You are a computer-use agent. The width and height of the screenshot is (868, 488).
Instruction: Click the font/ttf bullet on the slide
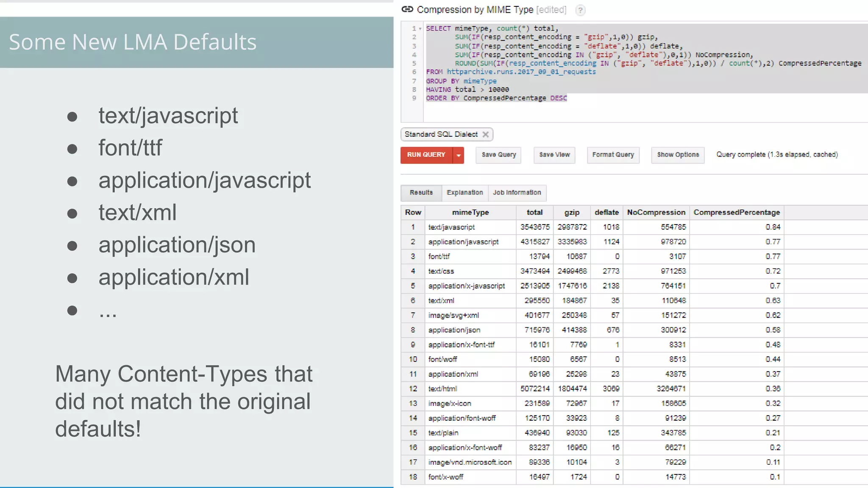130,148
